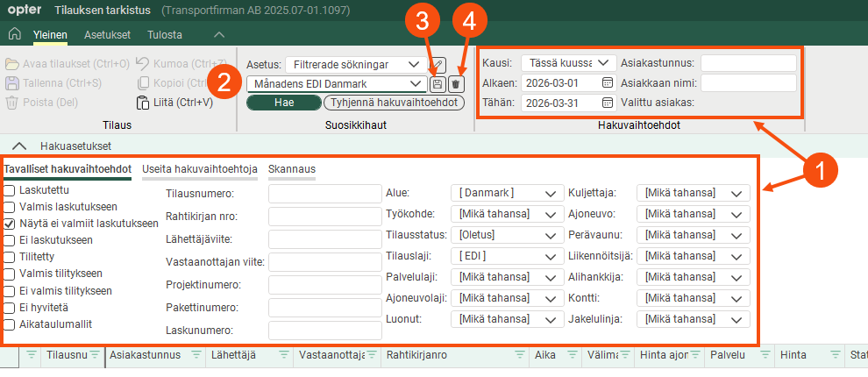Open the Tähän date calendar picker
This screenshot has width=868, height=377.
coord(607,103)
